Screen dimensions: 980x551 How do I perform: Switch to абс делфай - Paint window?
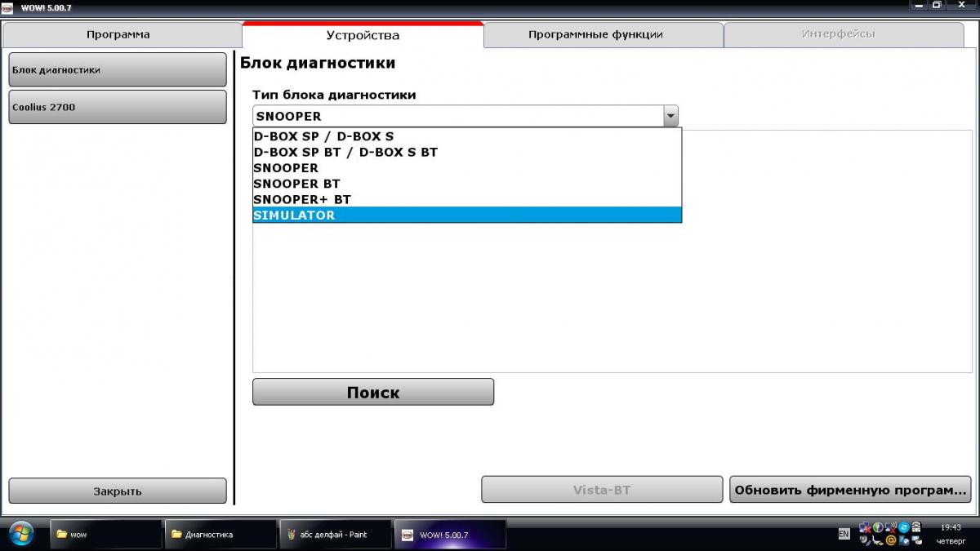pyautogui.click(x=335, y=535)
